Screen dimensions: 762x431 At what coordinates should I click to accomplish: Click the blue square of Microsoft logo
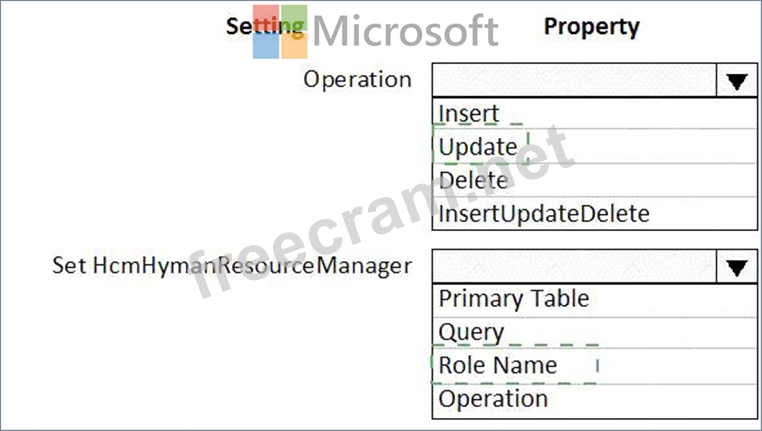265,46
